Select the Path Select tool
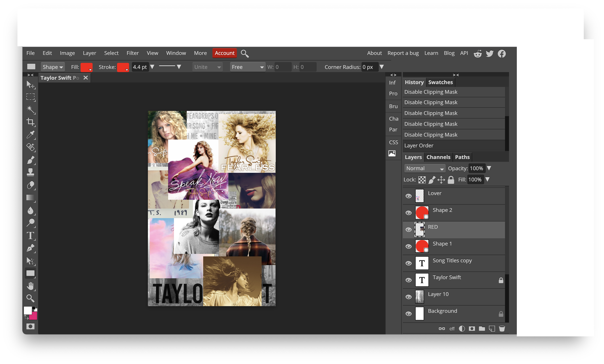 click(x=31, y=261)
